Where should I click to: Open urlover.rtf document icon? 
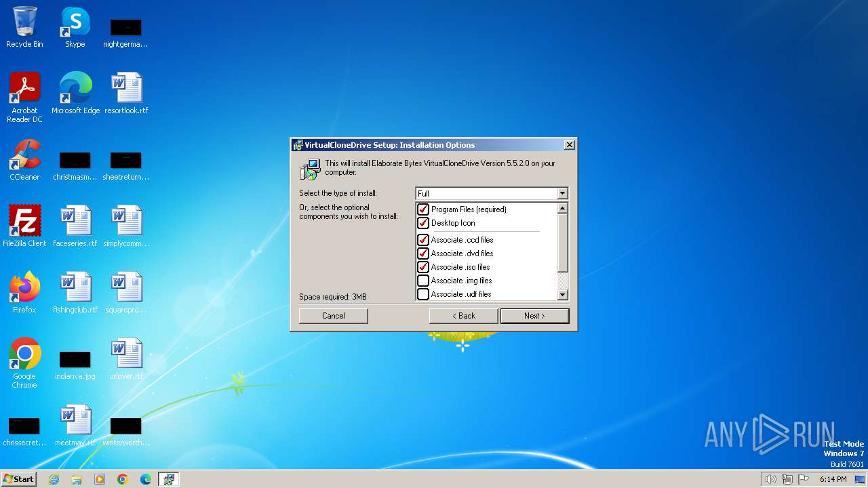click(x=126, y=359)
